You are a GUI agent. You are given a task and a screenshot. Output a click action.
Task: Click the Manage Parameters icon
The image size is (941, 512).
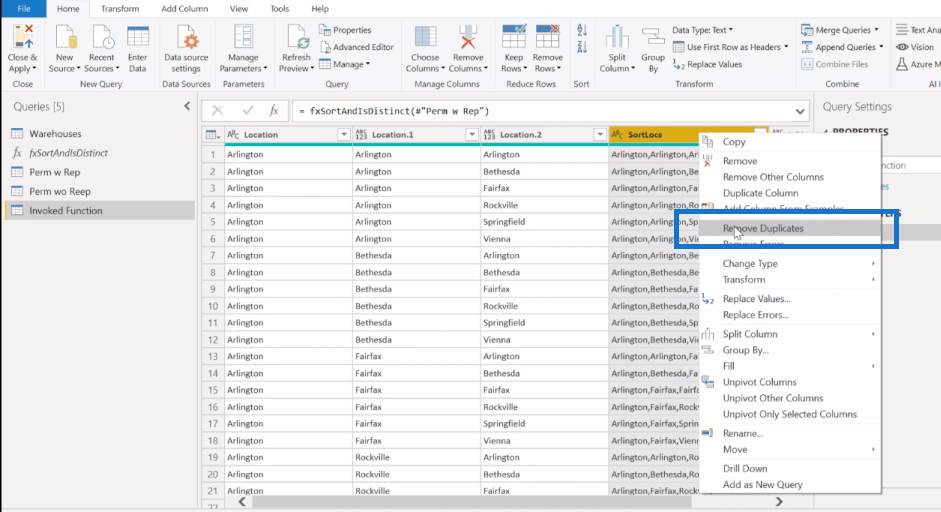point(243,38)
